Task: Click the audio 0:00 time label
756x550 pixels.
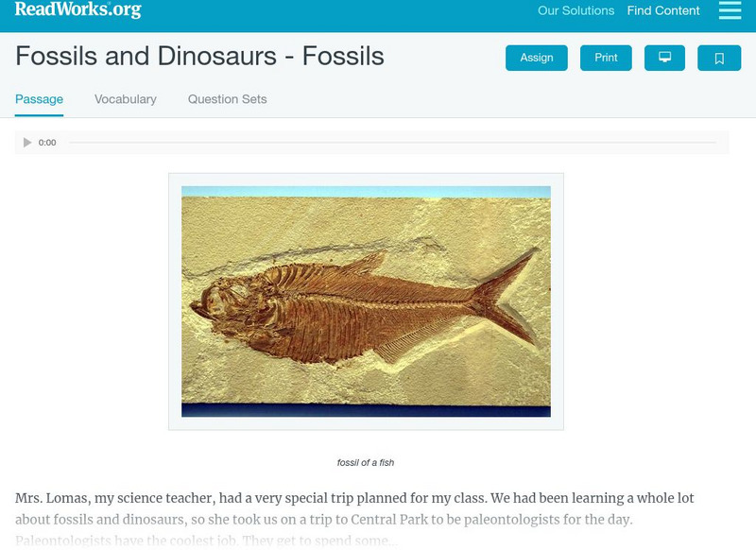Action: coord(47,143)
